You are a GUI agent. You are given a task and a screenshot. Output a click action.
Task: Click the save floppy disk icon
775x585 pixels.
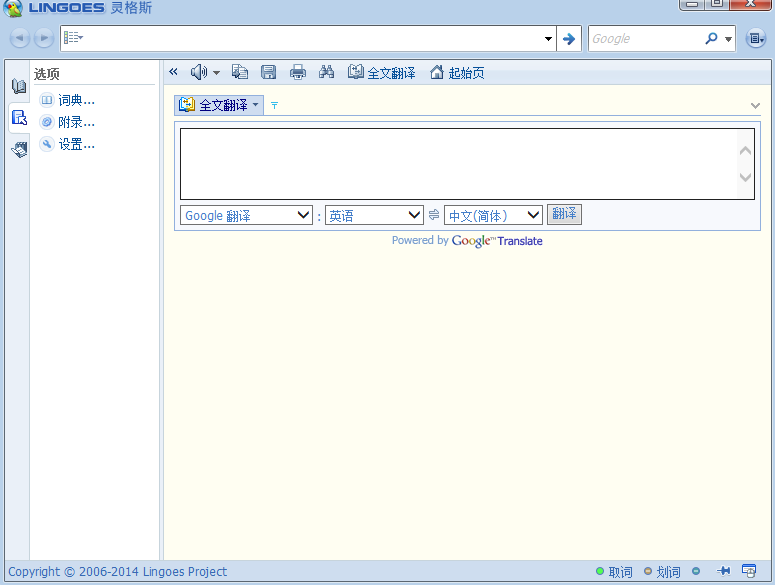pos(268,72)
